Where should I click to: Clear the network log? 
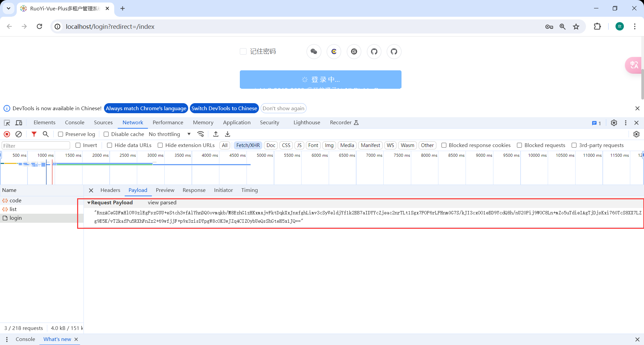click(x=19, y=134)
